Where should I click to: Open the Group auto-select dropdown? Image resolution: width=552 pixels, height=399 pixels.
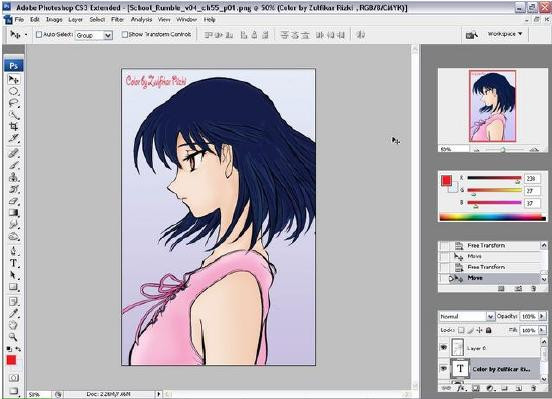point(94,35)
